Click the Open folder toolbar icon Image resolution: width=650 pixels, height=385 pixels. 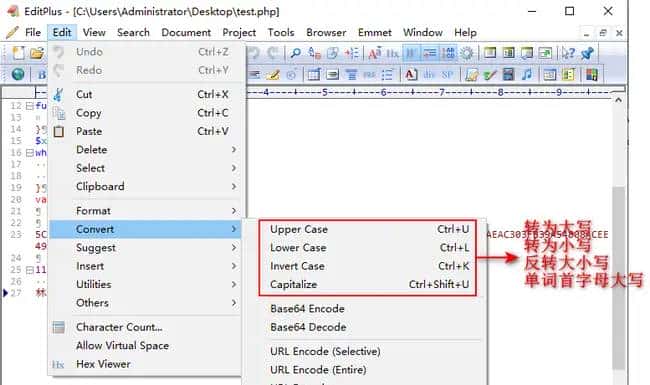[37, 53]
